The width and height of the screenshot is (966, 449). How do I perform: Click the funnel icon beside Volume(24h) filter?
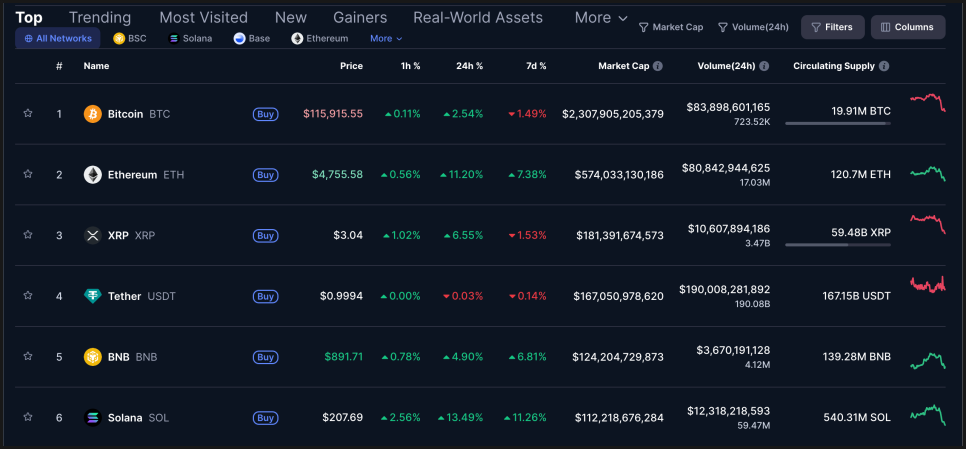click(723, 27)
